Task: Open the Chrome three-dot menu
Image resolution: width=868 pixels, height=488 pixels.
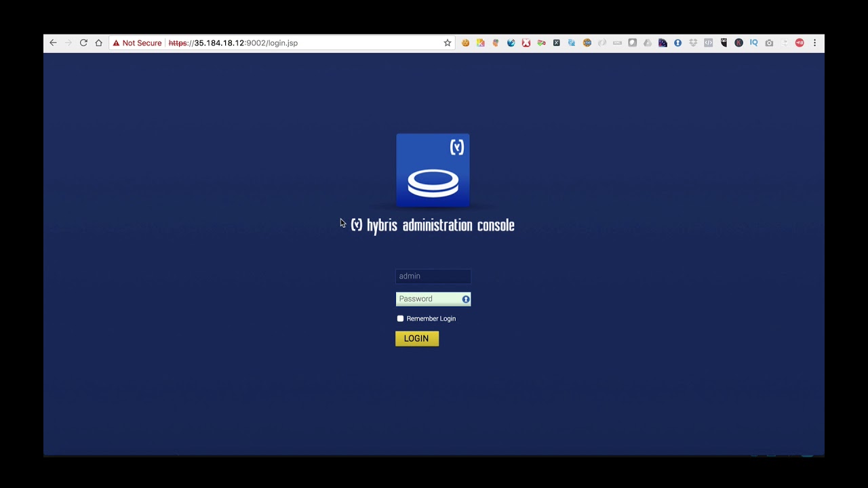Action: coord(814,43)
